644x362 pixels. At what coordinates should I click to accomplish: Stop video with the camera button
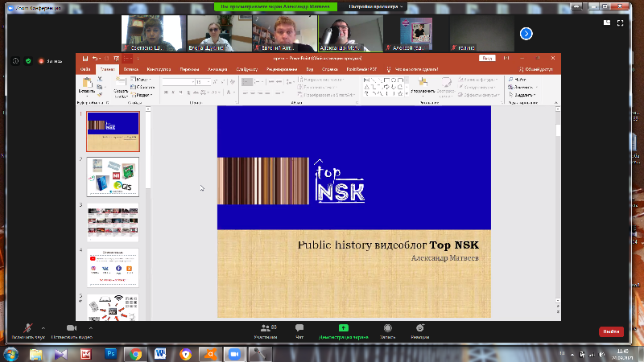72,331
